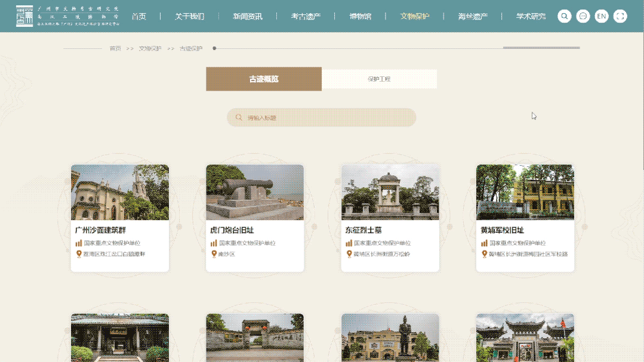The width and height of the screenshot is (644, 362).
Task: Click the protection level icon on 黄埔军校旧址 card
Action: (484, 243)
